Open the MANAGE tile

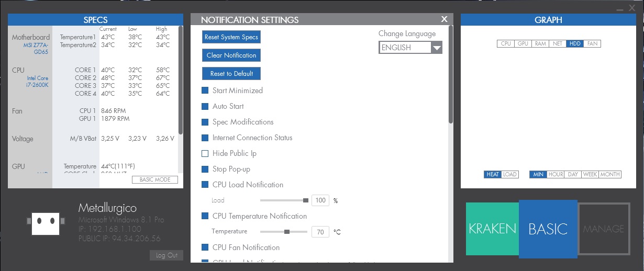(604, 229)
